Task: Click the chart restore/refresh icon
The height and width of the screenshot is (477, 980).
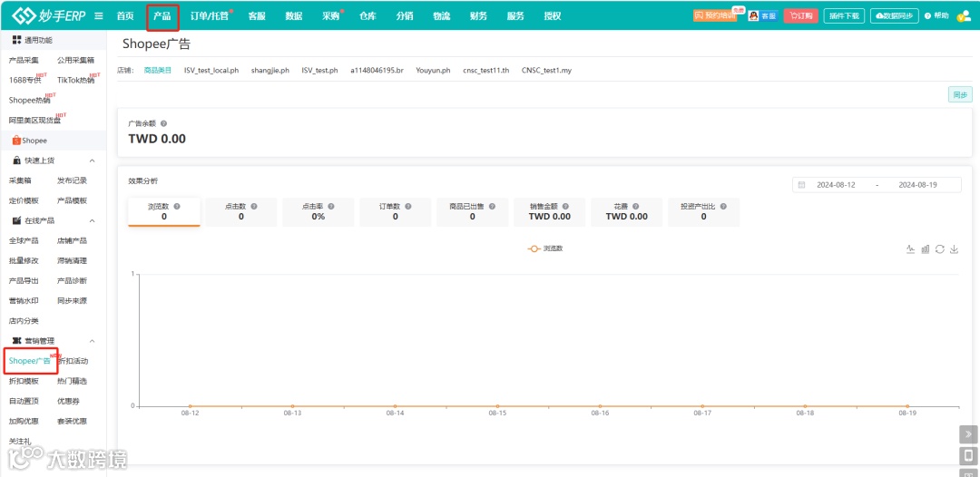Action: (939, 249)
